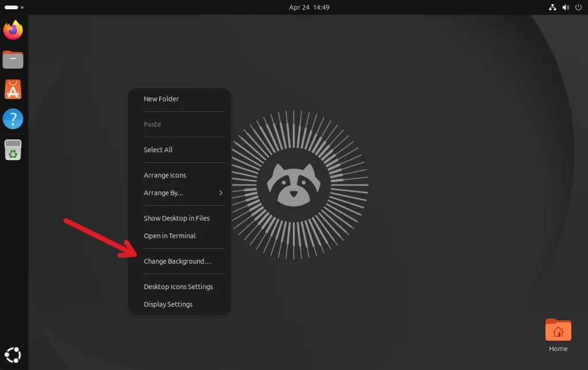Click the network status icon
This screenshot has width=588, height=370.
point(552,7)
